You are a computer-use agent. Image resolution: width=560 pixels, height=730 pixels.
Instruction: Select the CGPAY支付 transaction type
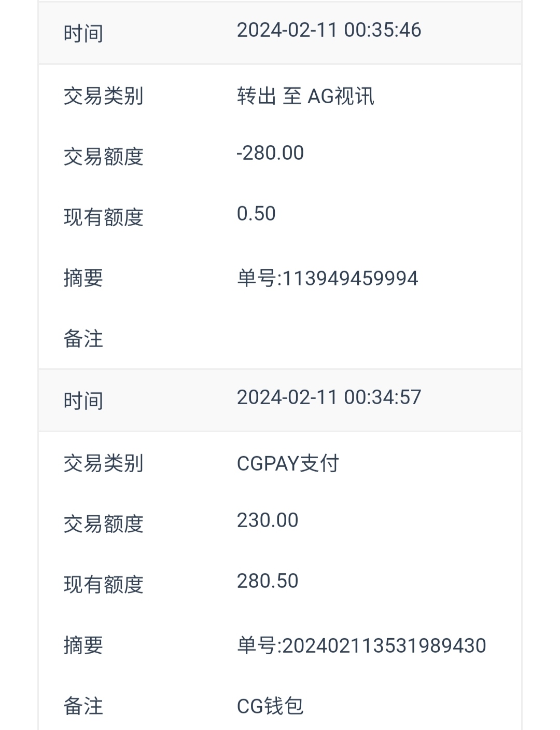[288, 463]
